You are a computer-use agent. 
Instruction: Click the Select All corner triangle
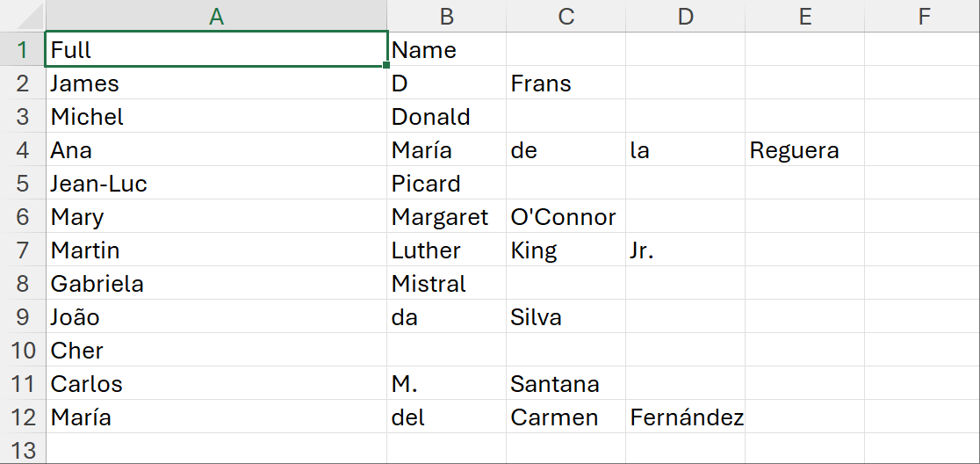click(23, 16)
